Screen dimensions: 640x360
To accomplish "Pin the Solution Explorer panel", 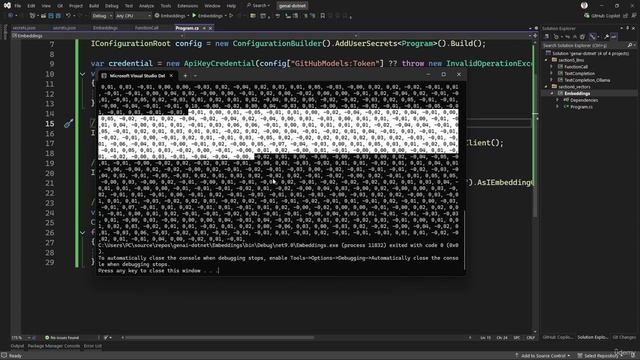I will point(627,28).
